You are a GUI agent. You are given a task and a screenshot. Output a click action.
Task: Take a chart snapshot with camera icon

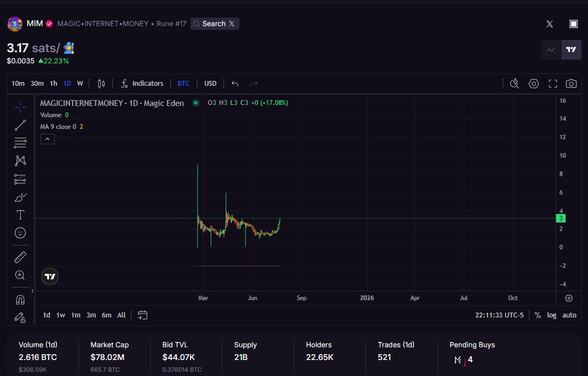[x=571, y=84]
